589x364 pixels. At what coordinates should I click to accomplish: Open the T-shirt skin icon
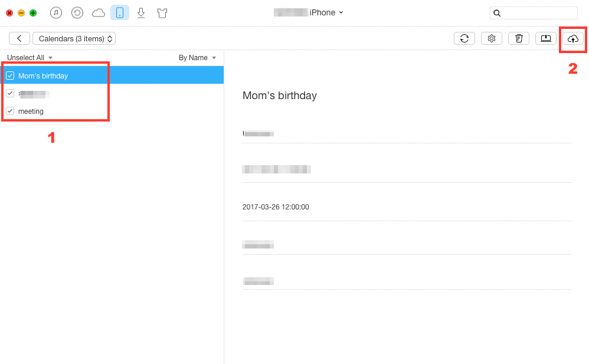pyautogui.click(x=162, y=13)
